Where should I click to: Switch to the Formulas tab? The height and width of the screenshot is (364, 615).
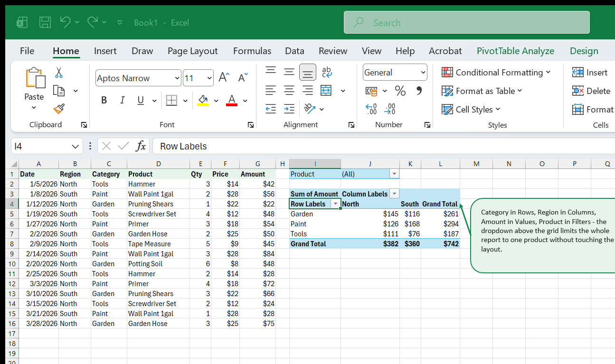[252, 51]
